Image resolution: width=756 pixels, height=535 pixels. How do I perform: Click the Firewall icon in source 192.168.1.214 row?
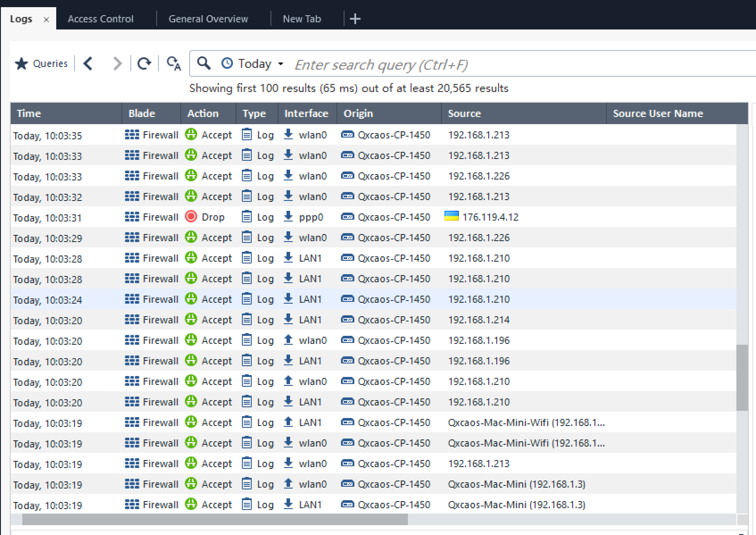click(132, 319)
